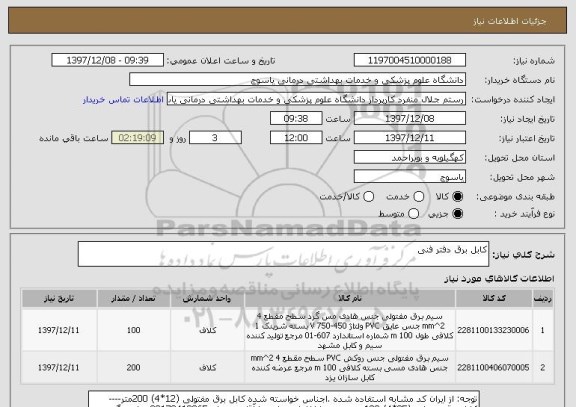
Task: Click the public announcement date field 1397/12/08 - 09:39
Action: (x=108, y=60)
